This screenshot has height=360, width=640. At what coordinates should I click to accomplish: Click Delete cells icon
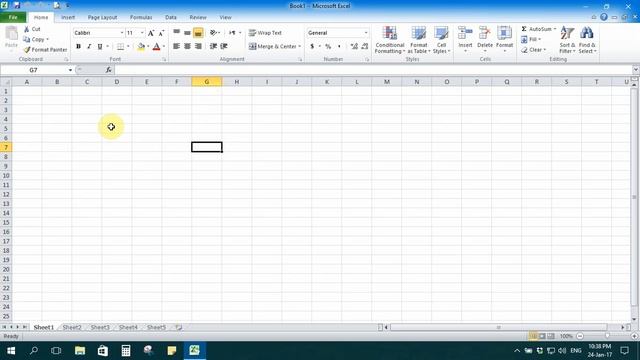click(x=485, y=33)
